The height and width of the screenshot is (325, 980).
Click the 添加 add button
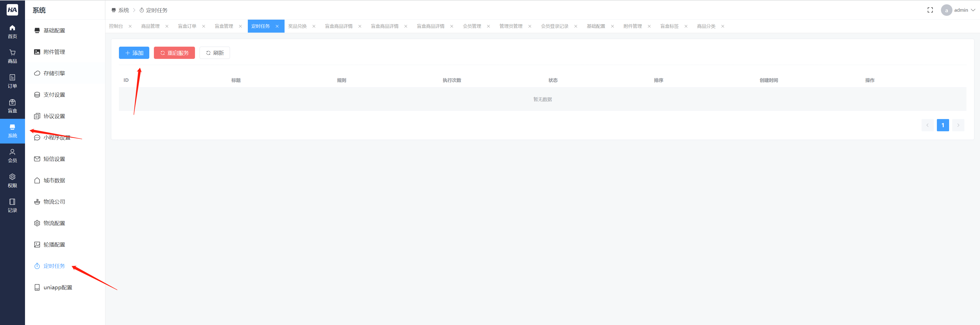point(134,53)
